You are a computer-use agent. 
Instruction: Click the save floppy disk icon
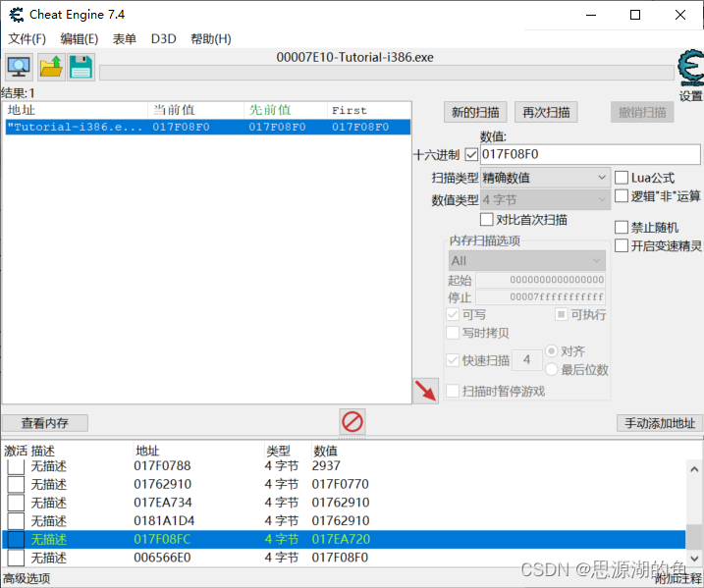(x=81, y=68)
